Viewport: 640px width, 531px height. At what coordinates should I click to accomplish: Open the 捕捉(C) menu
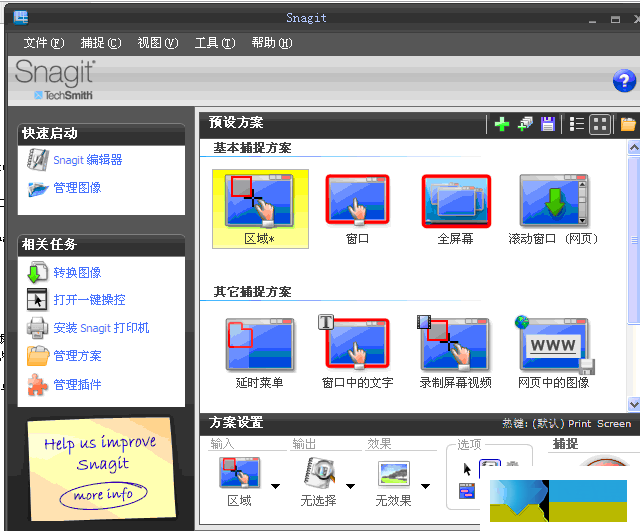(101, 42)
